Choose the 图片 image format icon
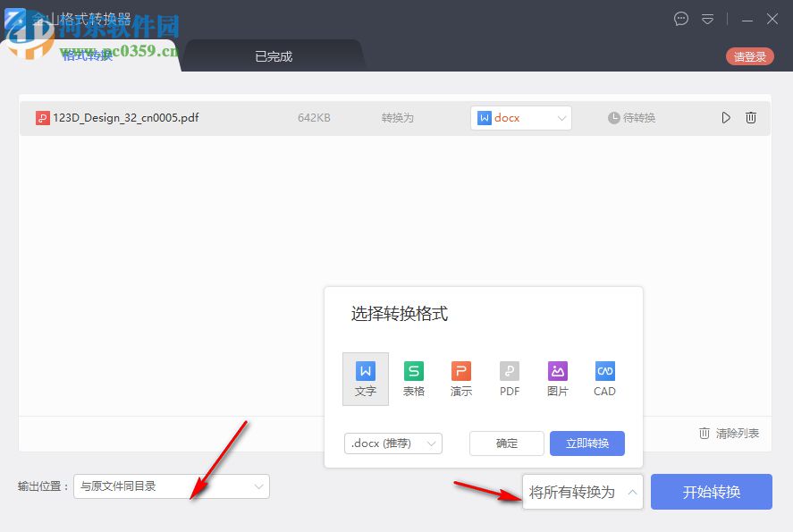 tap(557, 379)
